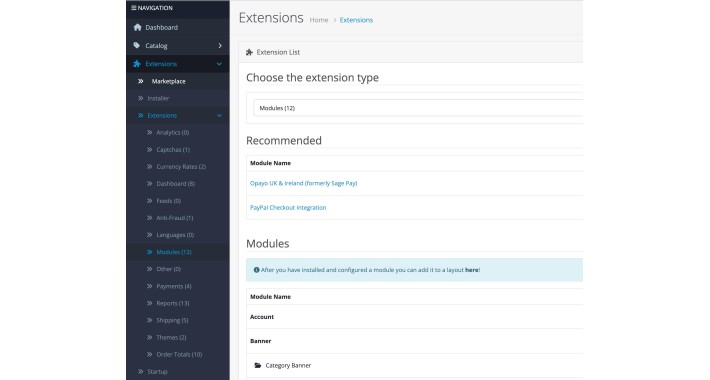The image size is (710, 380).
Task: Click the Extension List puzzle icon
Action: tap(249, 52)
